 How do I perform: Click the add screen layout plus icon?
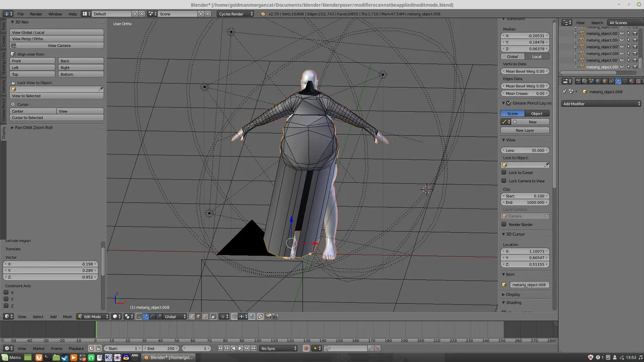tap(135, 14)
